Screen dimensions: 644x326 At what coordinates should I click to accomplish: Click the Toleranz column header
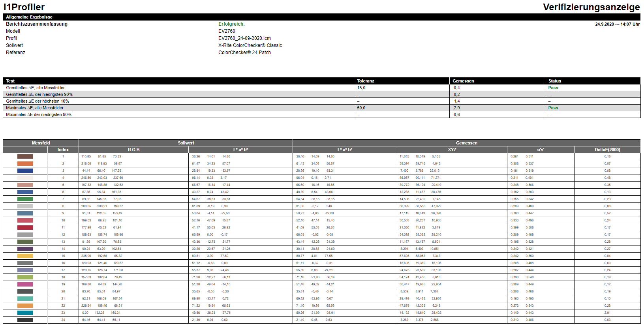tap(366, 81)
